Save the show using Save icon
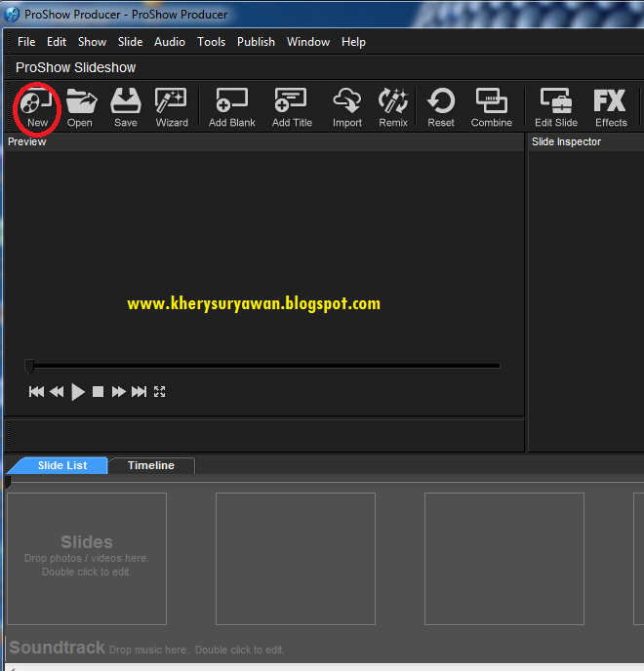 [126, 107]
